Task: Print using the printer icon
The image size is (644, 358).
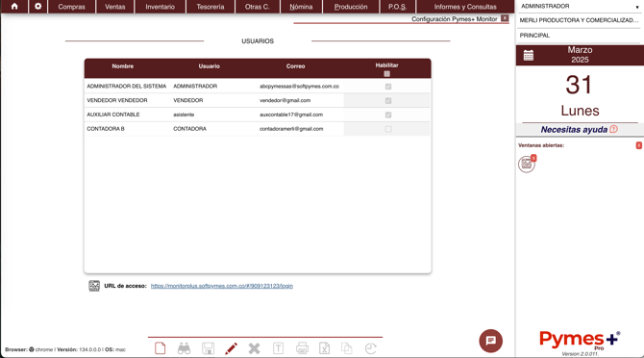Action: tap(302, 348)
